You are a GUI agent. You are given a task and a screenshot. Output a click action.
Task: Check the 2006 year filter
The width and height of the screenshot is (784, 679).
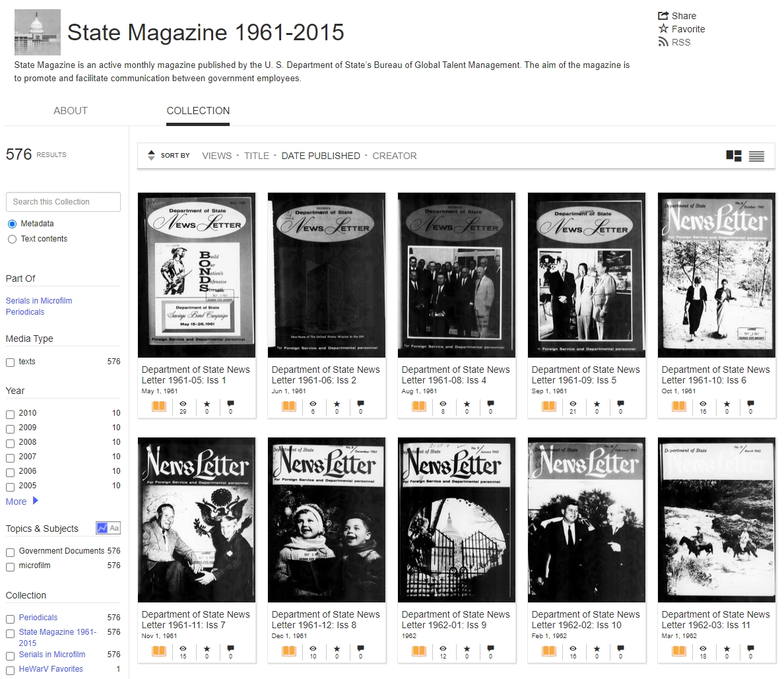click(10, 472)
